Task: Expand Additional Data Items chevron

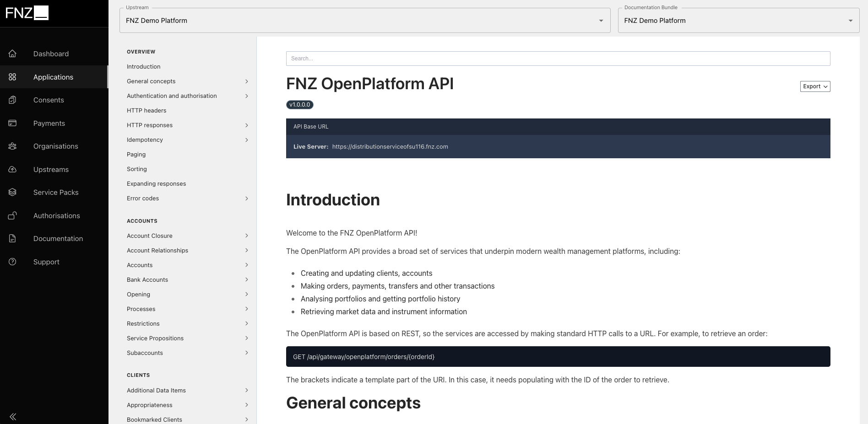Action: [246, 390]
